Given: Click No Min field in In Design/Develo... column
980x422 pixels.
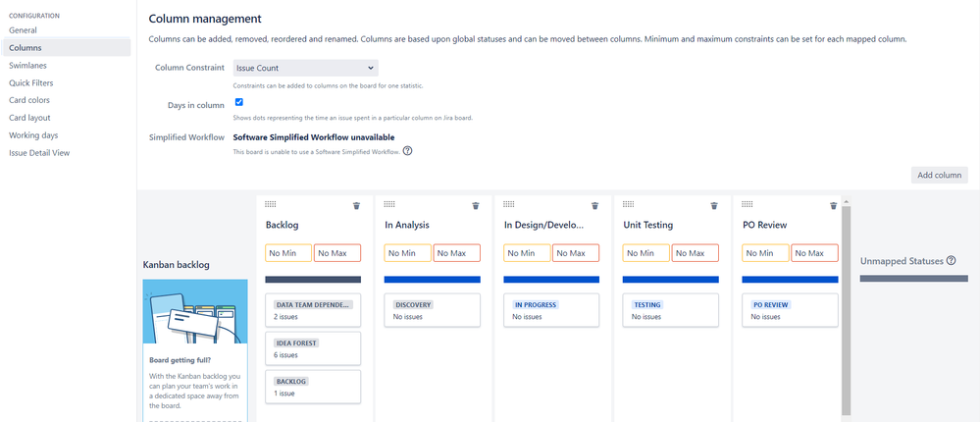Looking at the screenshot, I should coord(528,253).
